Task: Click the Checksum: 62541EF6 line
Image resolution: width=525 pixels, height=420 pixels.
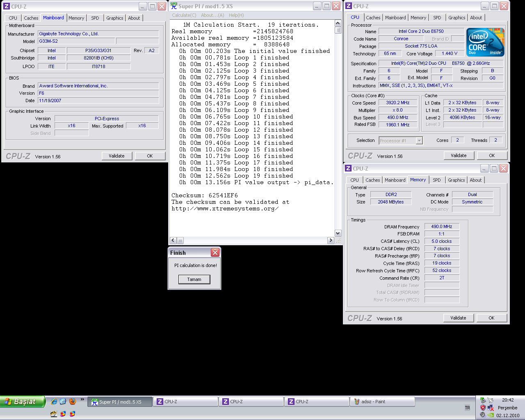Action: (x=204, y=195)
